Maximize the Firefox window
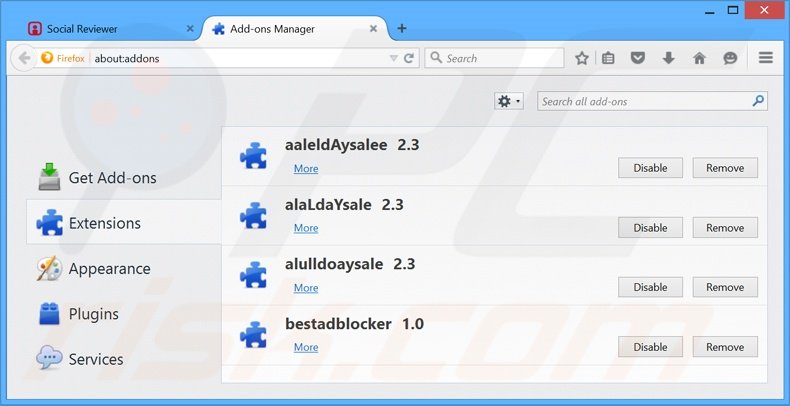 (x=733, y=10)
